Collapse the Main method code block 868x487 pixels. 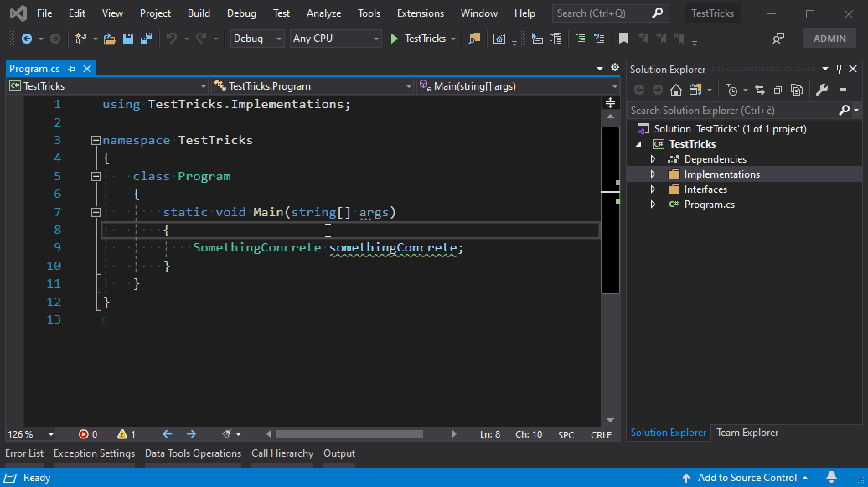[x=96, y=212]
